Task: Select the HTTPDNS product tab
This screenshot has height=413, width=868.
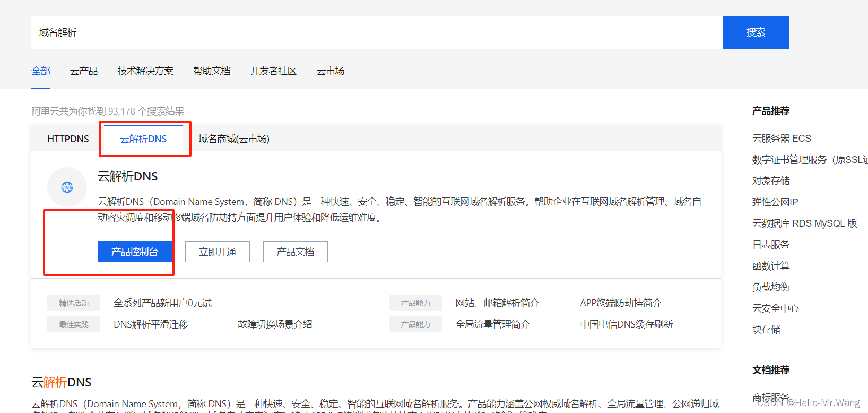Action: point(68,139)
